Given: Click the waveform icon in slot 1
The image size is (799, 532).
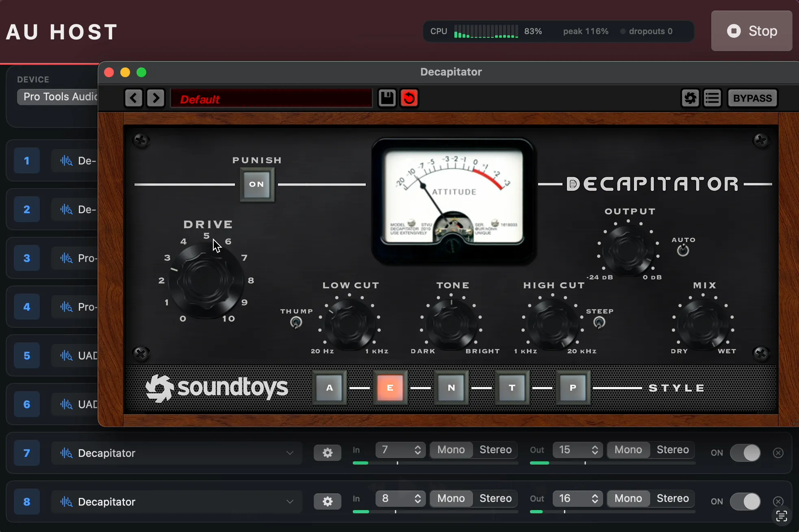Looking at the screenshot, I should (66, 161).
